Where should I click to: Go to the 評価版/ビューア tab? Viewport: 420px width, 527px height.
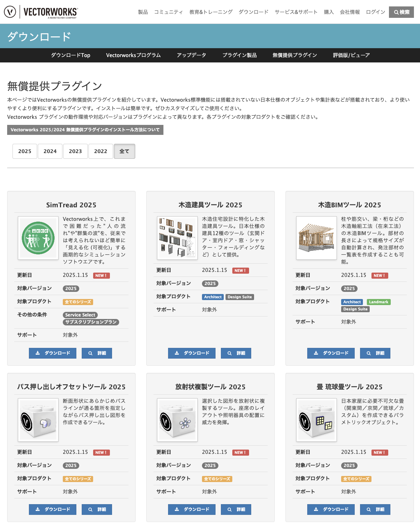[351, 55]
